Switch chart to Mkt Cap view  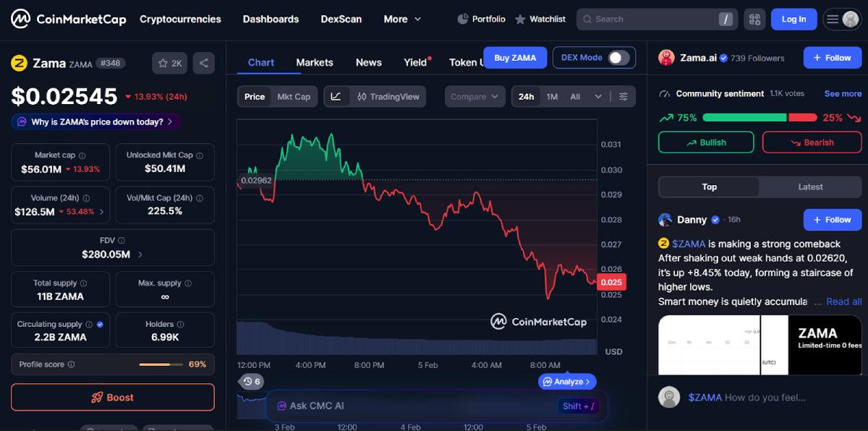click(x=294, y=96)
